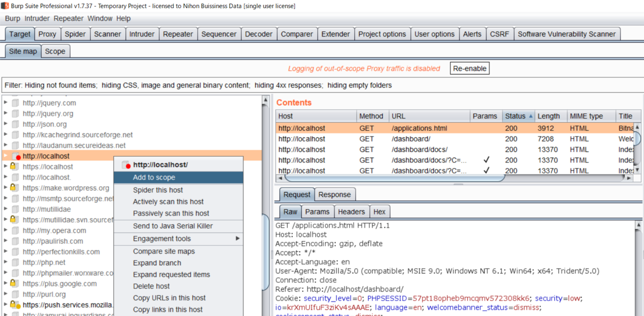The height and width of the screenshot is (316, 644).
Task: Switch to the Scanner tab
Action: point(107,34)
